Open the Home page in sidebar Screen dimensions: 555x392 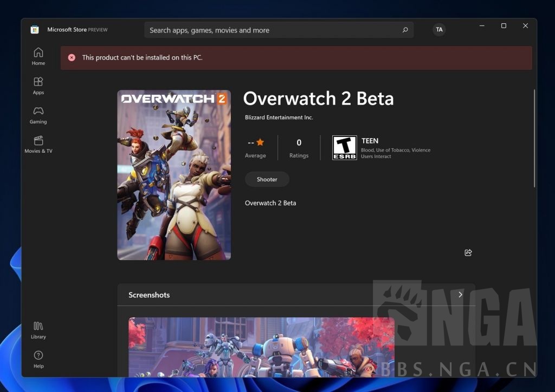tap(38, 56)
